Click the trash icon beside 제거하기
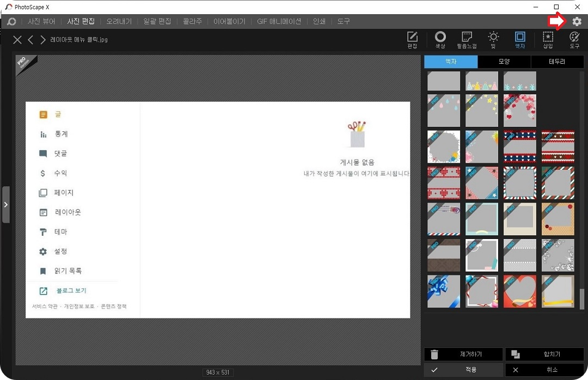588x380 pixels. click(434, 354)
